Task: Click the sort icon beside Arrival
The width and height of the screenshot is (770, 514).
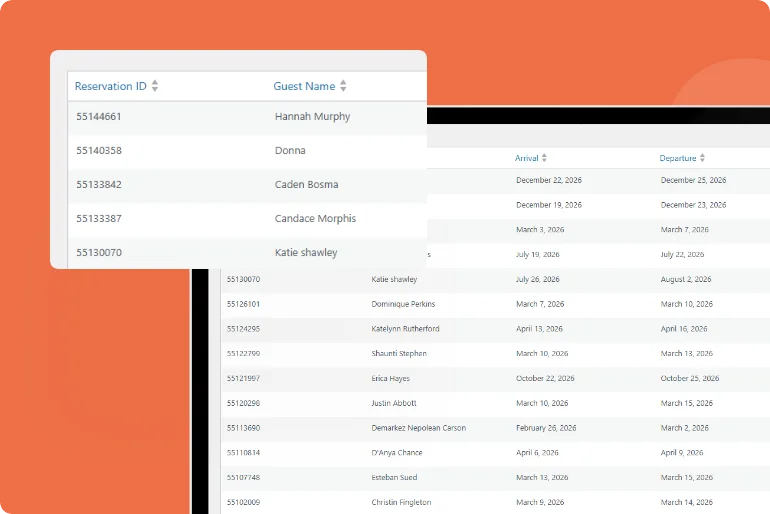Action: (544, 158)
